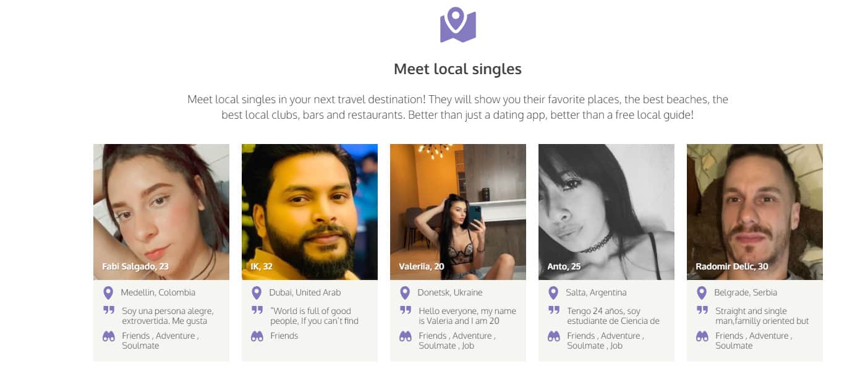Viewport: 868px width, 369px height.
Task: Click location pin icon beside Belgrade, Serbia
Action: point(702,293)
